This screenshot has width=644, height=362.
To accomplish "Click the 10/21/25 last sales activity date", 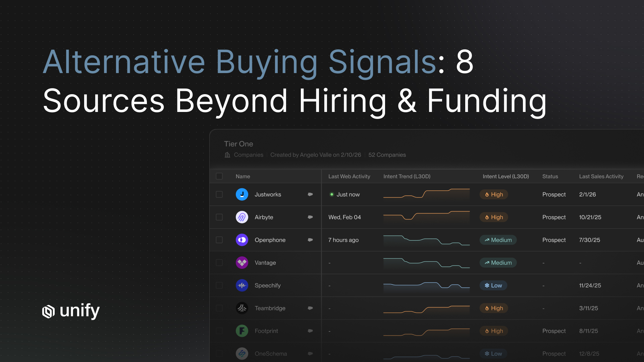I will (590, 217).
